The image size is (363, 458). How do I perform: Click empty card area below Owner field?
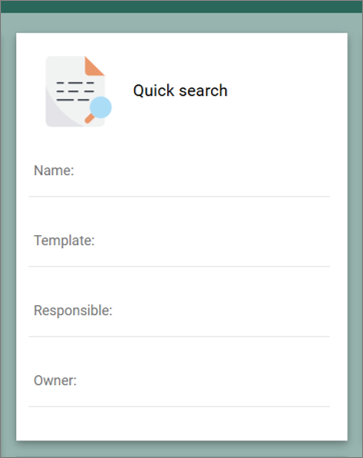pos(181,423)
